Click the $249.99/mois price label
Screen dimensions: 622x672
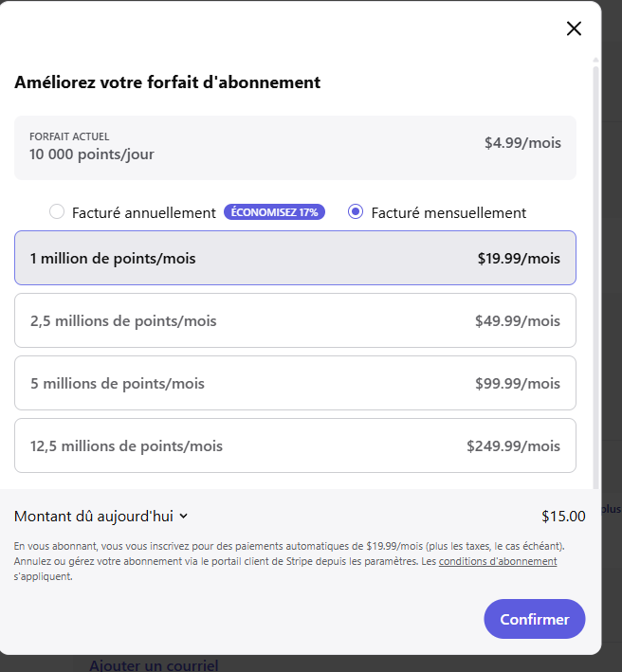pyautogui.click(x=513, y=445)
